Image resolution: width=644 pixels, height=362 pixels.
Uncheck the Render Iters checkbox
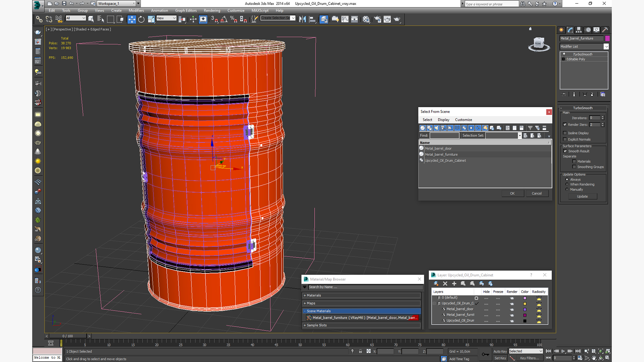pos(565,124)
